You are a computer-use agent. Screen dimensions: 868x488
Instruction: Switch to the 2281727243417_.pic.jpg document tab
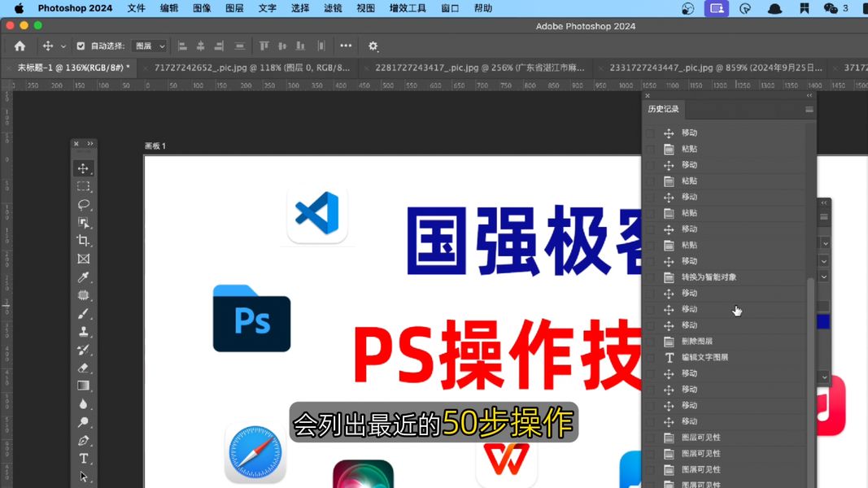[x=479, y=68]
